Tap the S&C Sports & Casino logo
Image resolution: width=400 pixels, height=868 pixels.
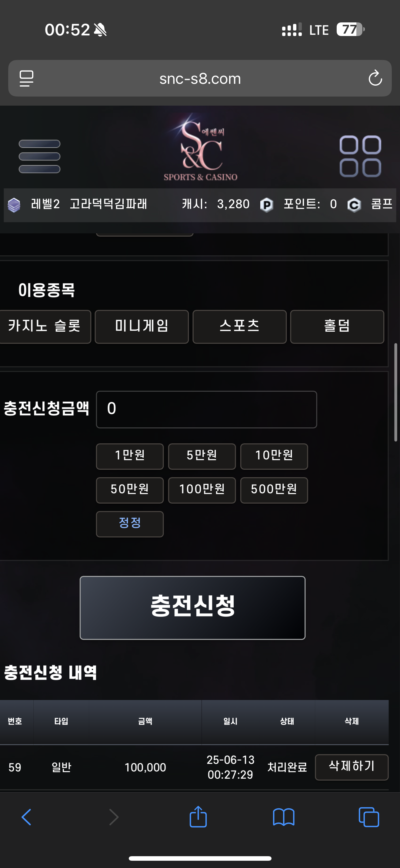pos(200,148)
